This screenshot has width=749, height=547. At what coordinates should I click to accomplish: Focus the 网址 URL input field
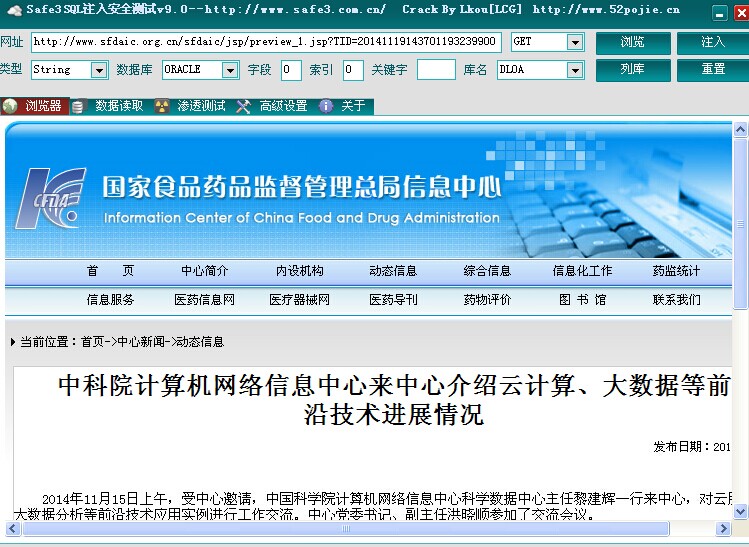pyautogui.click(x=266, y=42)
